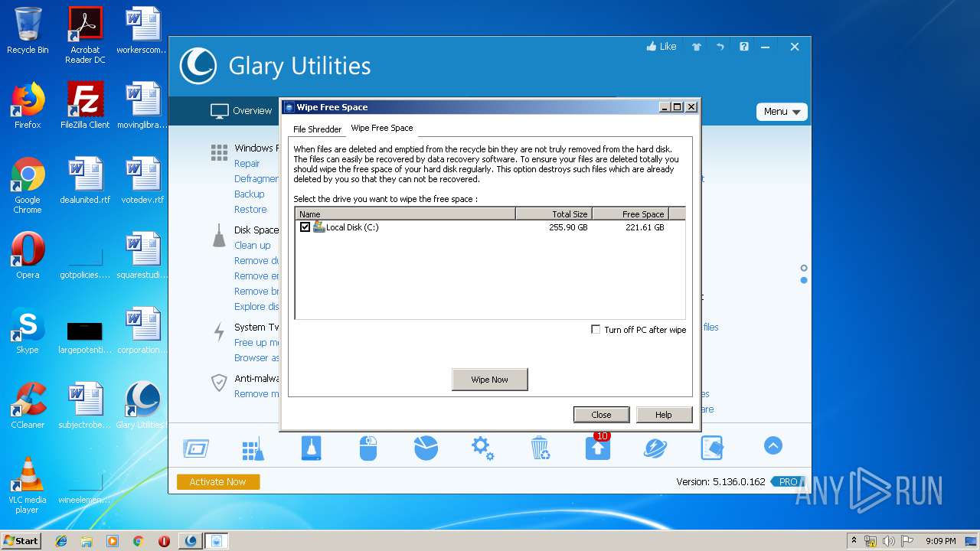
Task: Click the Help button in dialog
Action: [x=664, y=415]
